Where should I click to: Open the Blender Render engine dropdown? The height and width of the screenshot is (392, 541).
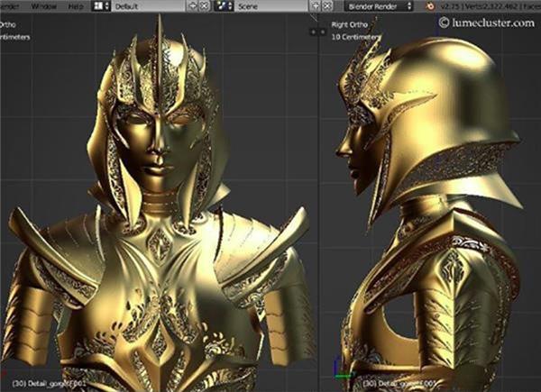[379, 6]
